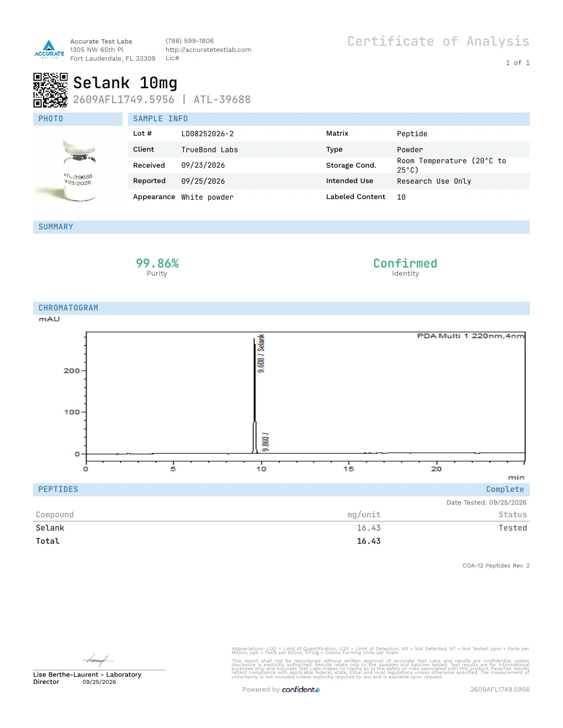Screen dimensions: 563x728
Task: Click COA-12 Peptides Rev. 2 text
Action: pyautogui.click(x=496, y=566)
